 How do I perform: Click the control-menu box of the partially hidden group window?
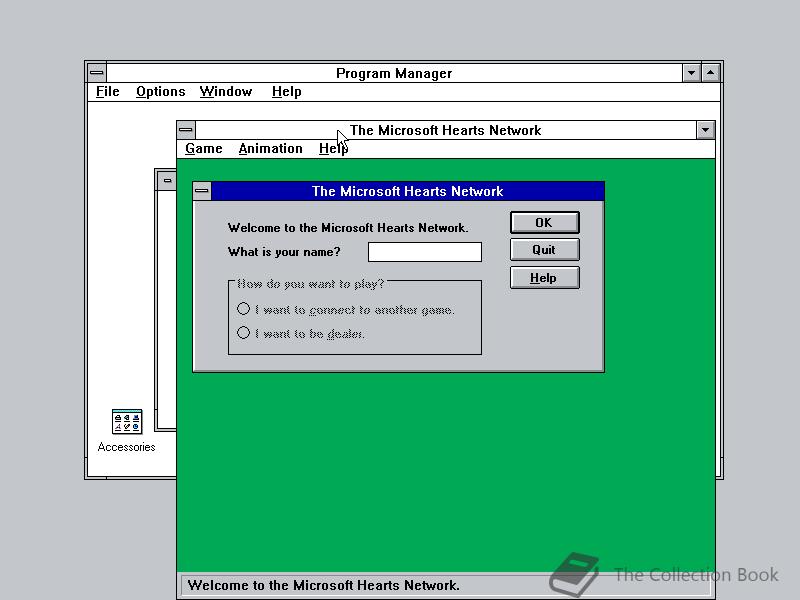click(167, 179)
